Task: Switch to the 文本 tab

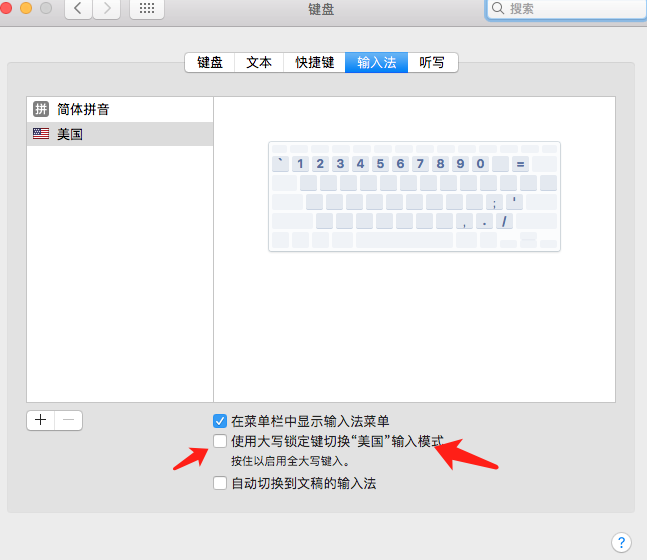Action: 259,62
